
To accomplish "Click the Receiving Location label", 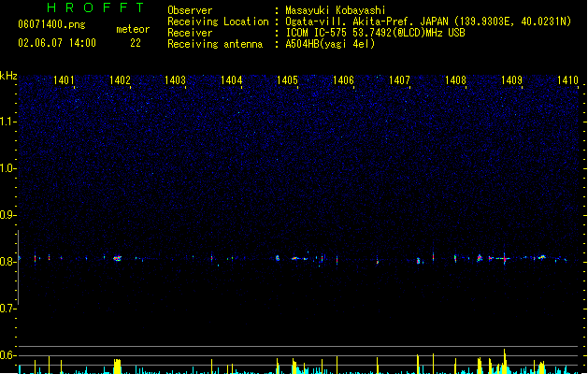I will point(218,22).
